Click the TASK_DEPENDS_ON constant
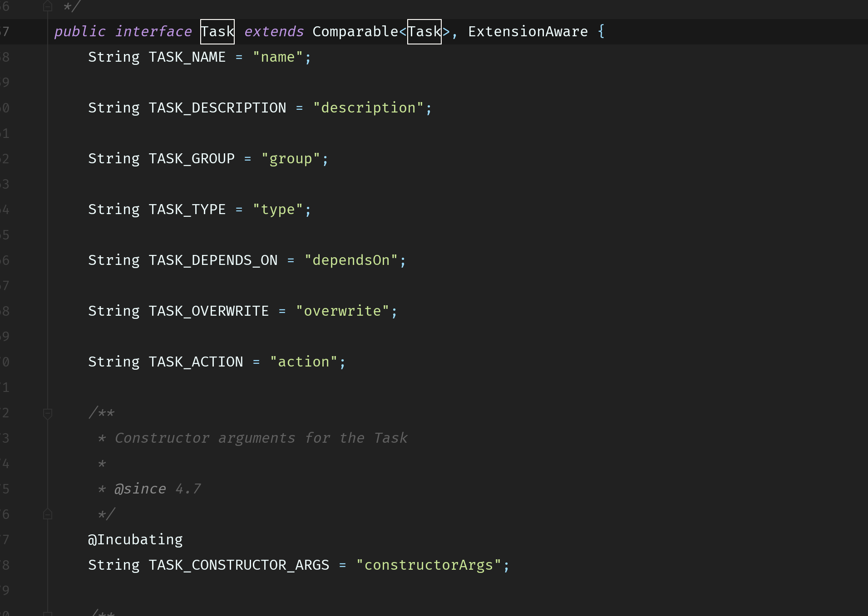The width and height of the screenshot is (868, 616). (213, 260)
